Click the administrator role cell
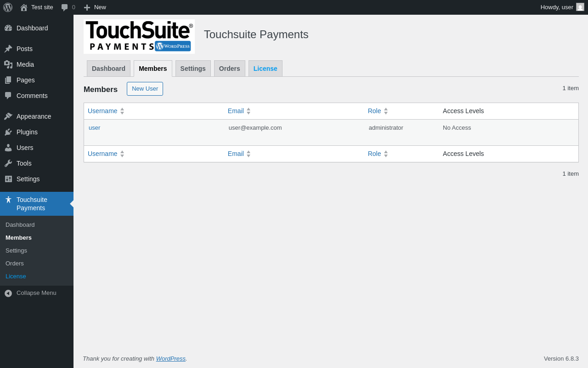 pyautogui.click(x=386, y=128)
